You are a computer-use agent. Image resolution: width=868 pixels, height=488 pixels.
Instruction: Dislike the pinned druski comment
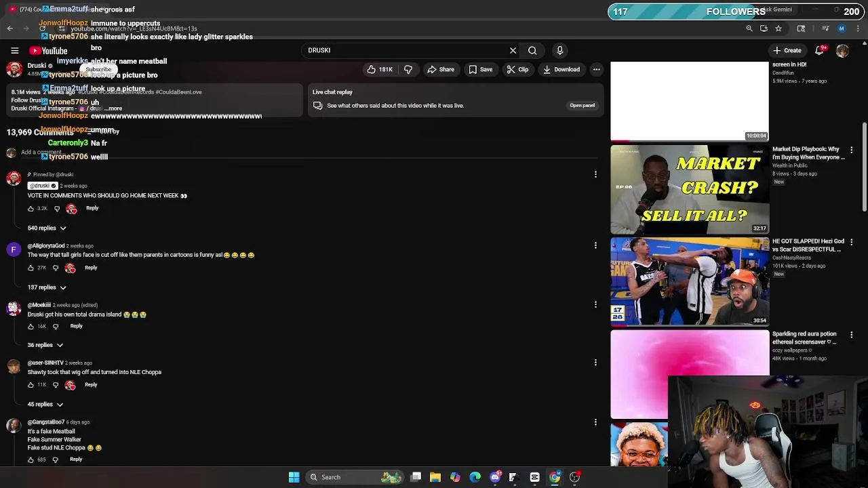57,209
